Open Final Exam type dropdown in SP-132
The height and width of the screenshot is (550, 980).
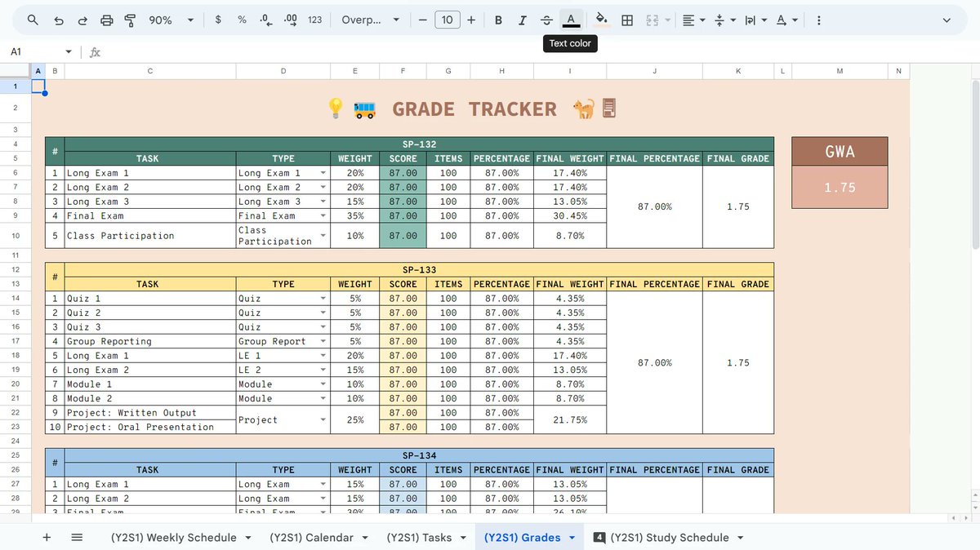(x=324, y=216)
